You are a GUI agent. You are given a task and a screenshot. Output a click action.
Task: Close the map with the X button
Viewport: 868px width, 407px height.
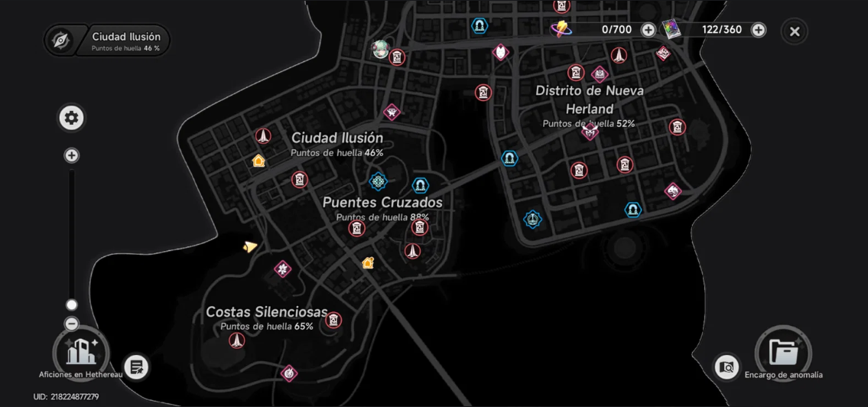(x=795, y=31)
